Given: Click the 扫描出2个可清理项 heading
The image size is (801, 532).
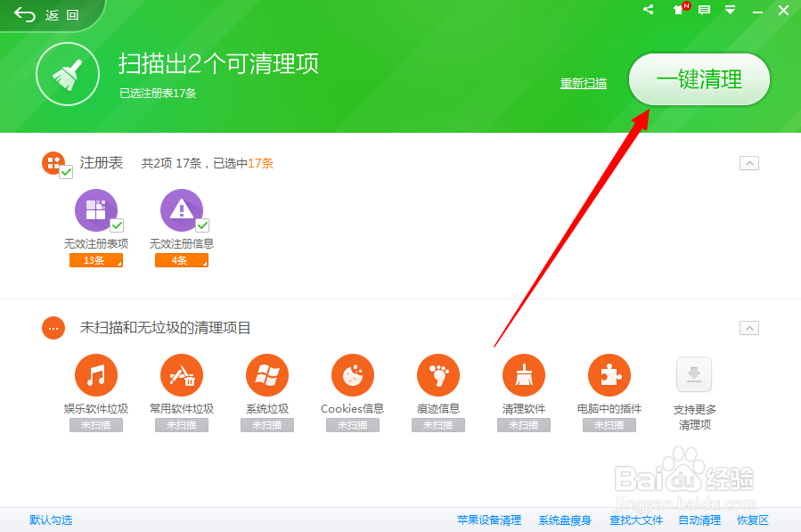Looking at the screenshot, I should 218,64.
